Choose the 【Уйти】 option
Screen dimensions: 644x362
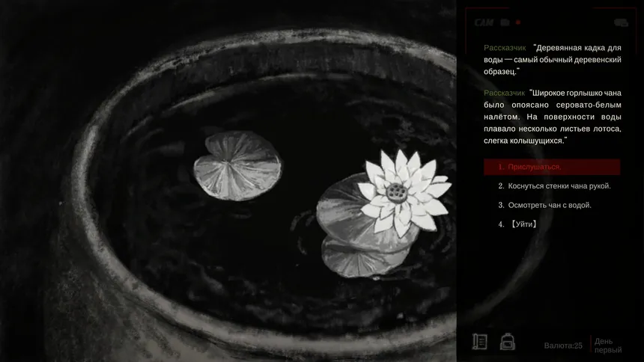point(517,224)
